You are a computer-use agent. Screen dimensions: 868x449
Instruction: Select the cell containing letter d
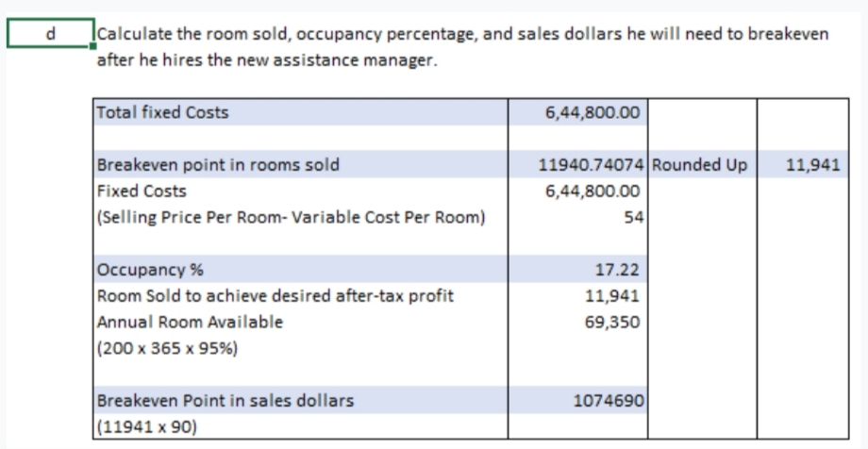tap(49, 33)
